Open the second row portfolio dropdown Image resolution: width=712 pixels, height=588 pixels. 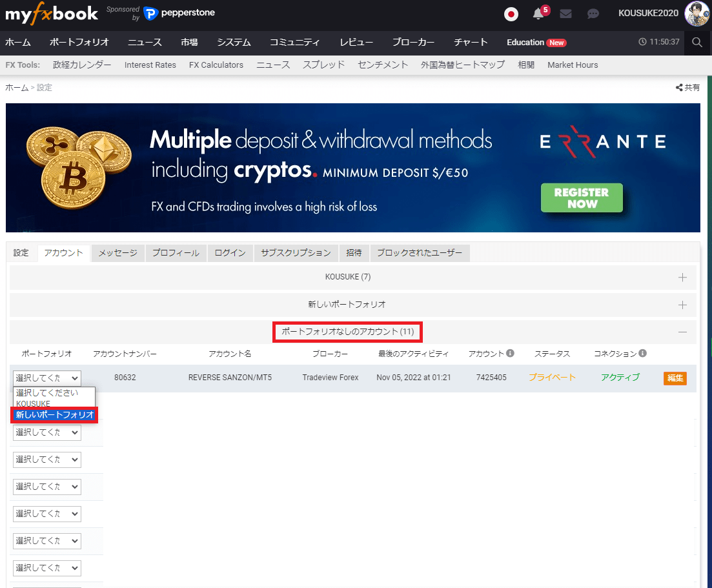tap(47, 432)
